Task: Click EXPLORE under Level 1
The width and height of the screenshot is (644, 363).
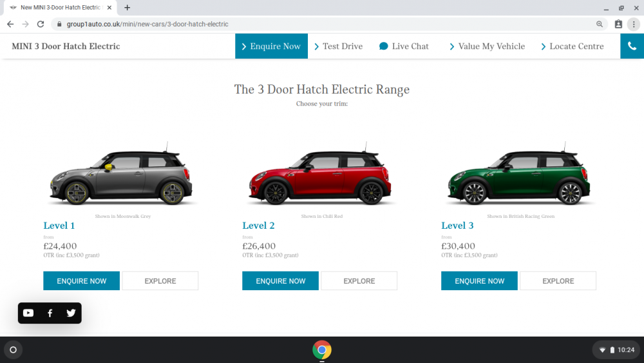Action: (160, 280)
